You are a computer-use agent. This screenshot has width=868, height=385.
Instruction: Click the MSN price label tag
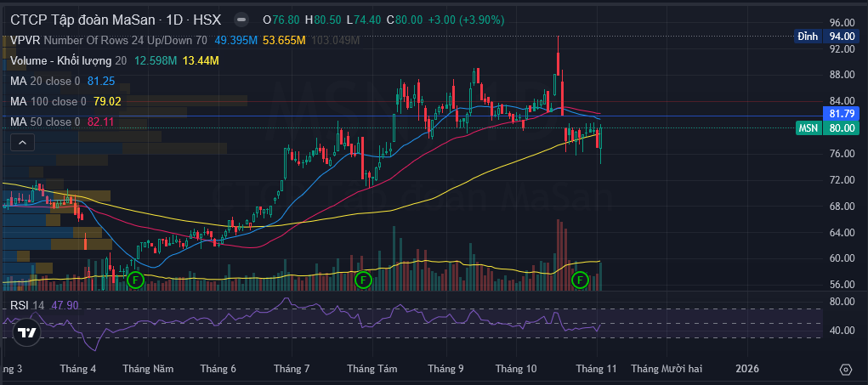(x=808, y=127)
